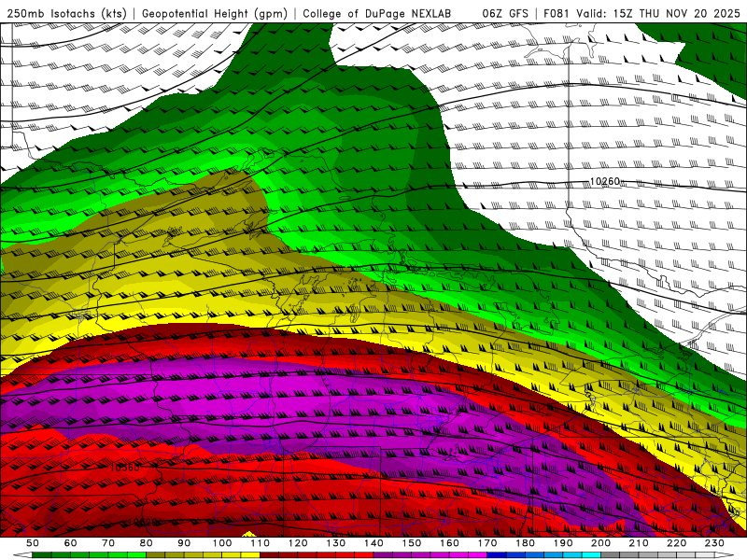Click the legend value 110
This screenshot has height=560, width=747.
261,543
